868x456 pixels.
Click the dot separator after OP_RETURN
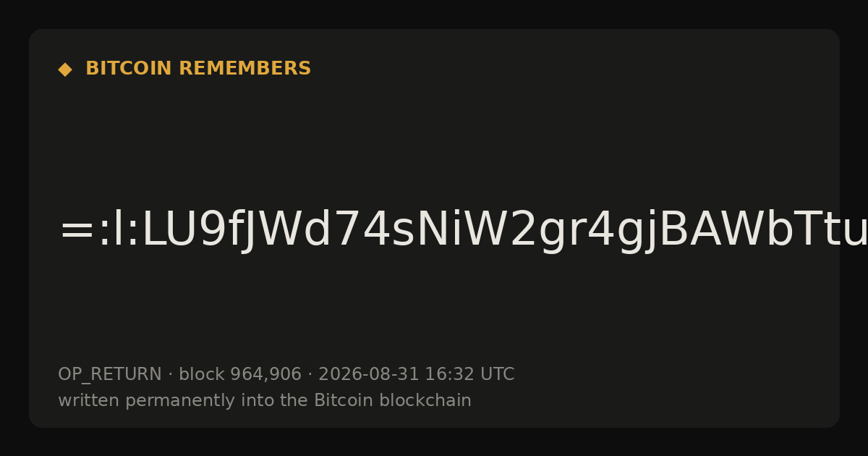tap(171, 375)
